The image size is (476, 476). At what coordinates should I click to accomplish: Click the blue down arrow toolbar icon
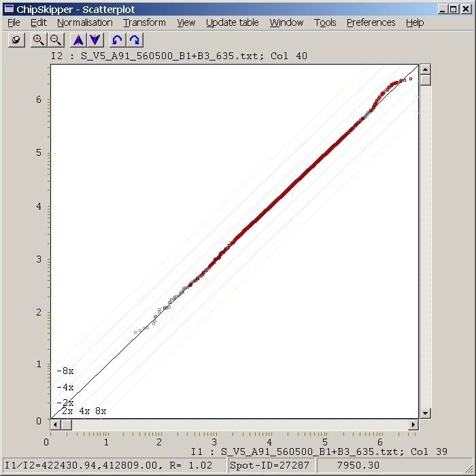click(95, 40)
